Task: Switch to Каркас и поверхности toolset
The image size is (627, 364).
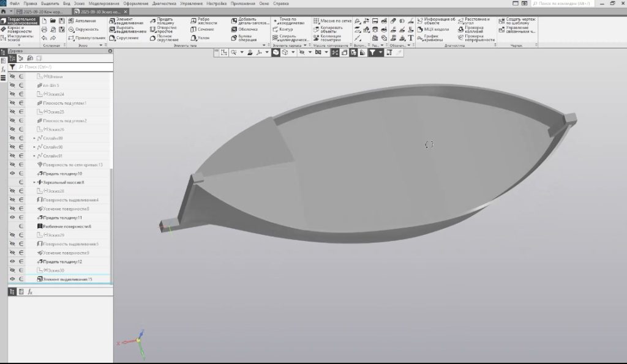Action: (19, 29)
